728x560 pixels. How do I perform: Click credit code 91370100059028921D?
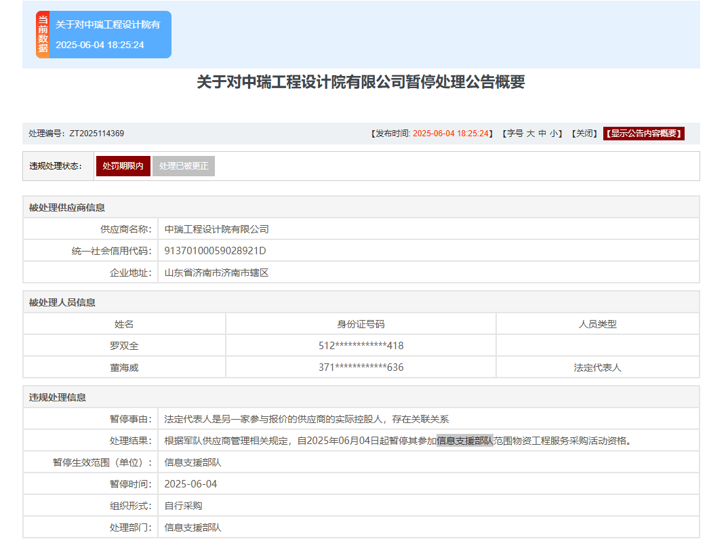215,252
